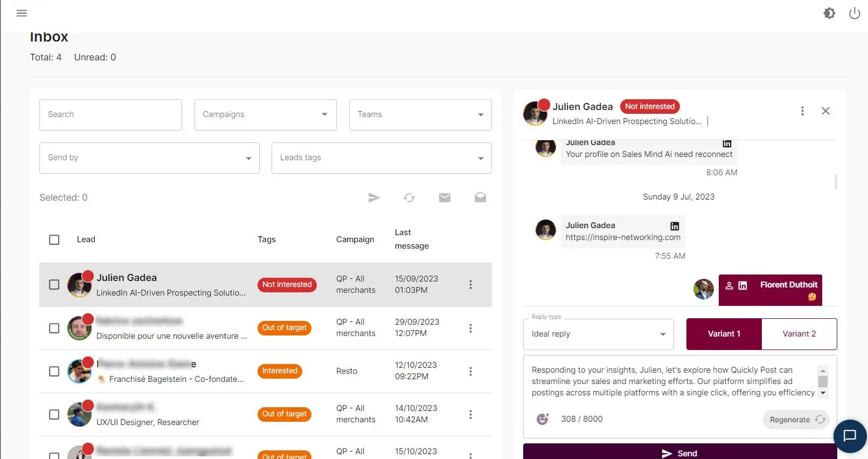
Task: Click the conversation message scrollbar
Action: [836, 181]
